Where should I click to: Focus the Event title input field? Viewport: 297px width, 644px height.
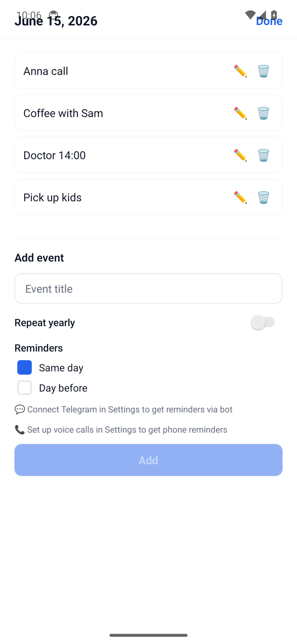point(148,289)
